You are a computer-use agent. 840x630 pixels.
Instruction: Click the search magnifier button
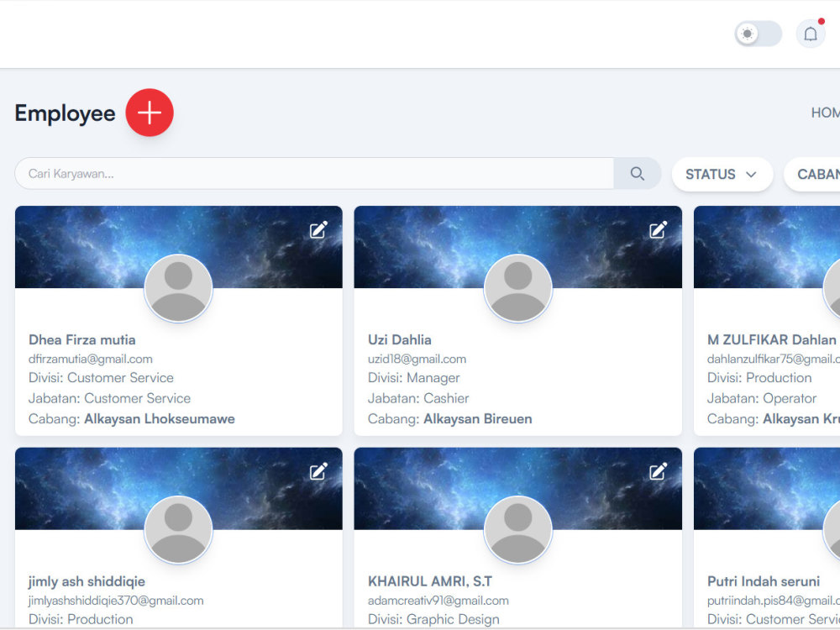pyautogui.click(x=637, y=174)
